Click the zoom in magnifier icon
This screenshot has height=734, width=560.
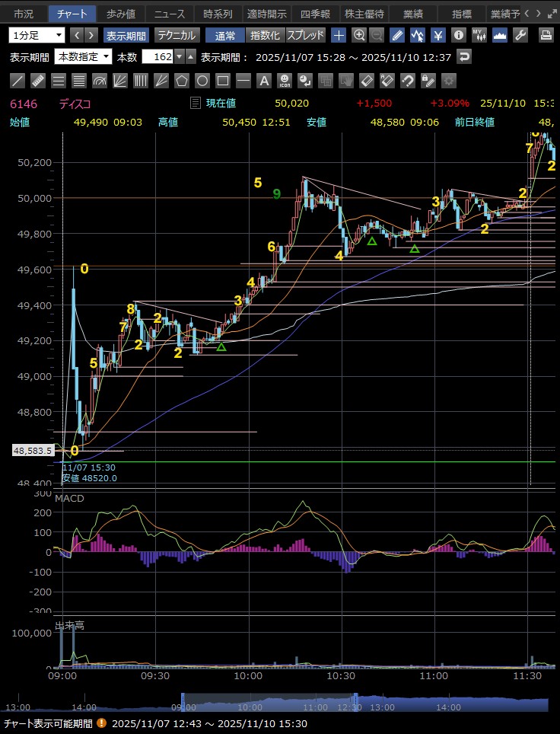[x=359, y=35]
